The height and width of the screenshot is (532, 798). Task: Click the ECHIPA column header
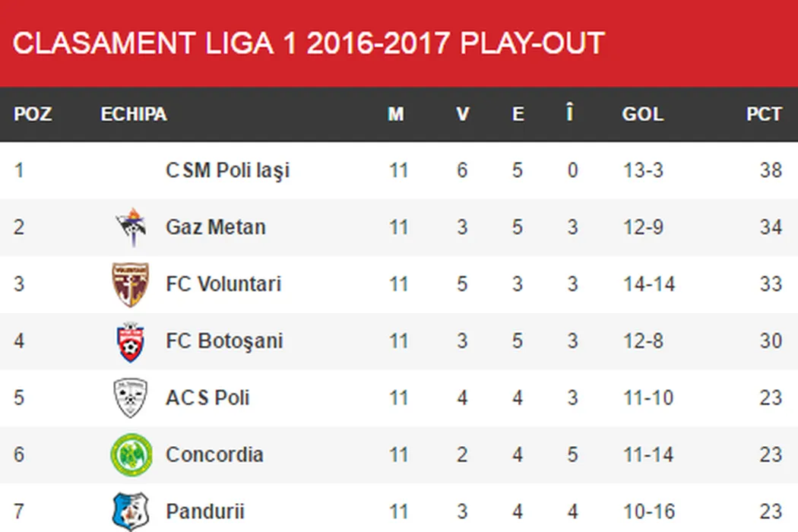(x=134, y=114)
